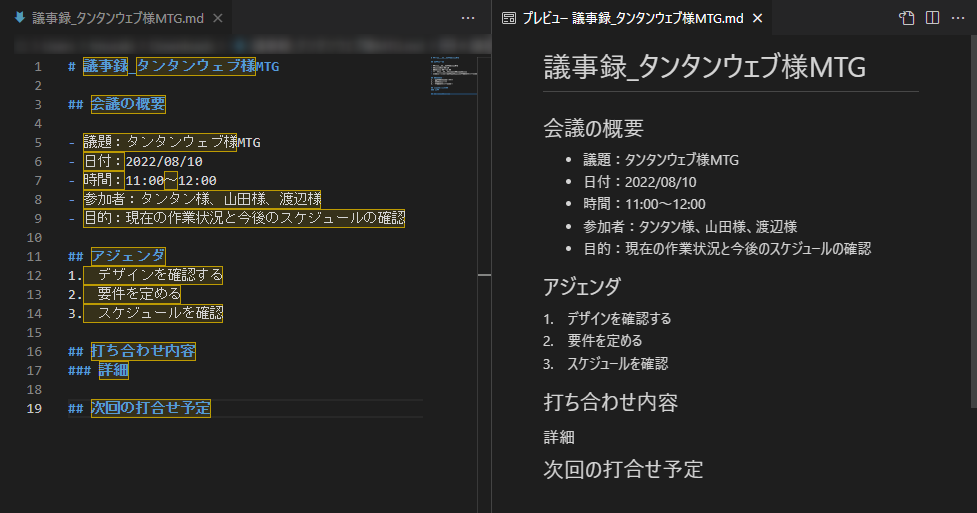Click デザインを確認する on editor line 12

tap(160, 275)
